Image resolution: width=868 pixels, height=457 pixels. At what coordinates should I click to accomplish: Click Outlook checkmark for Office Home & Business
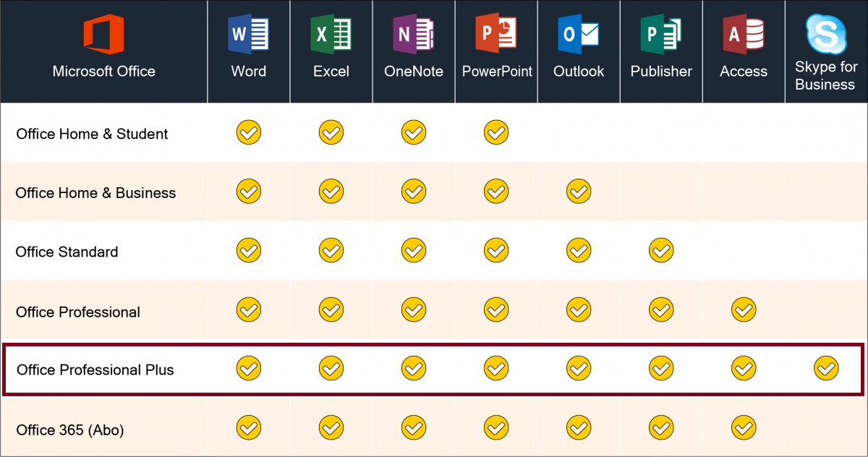pyautogui.click(x=579, y=192)
